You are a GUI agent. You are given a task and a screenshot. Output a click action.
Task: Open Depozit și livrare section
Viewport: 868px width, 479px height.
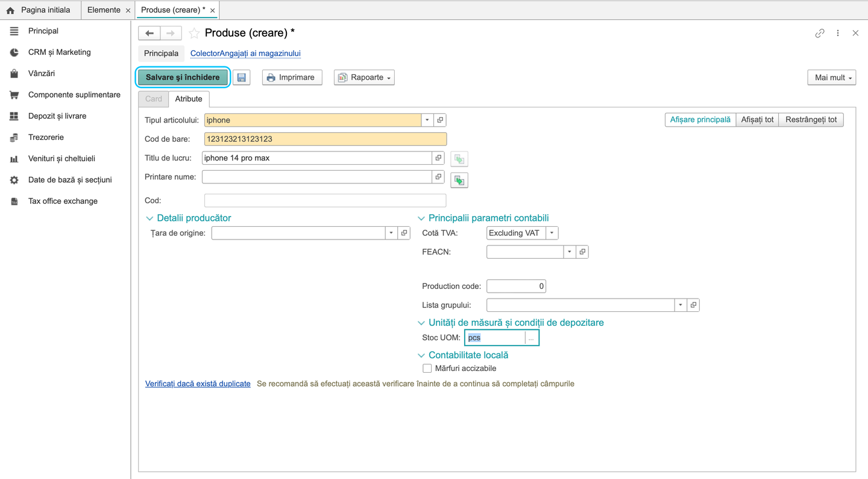[x=57, y=116]
